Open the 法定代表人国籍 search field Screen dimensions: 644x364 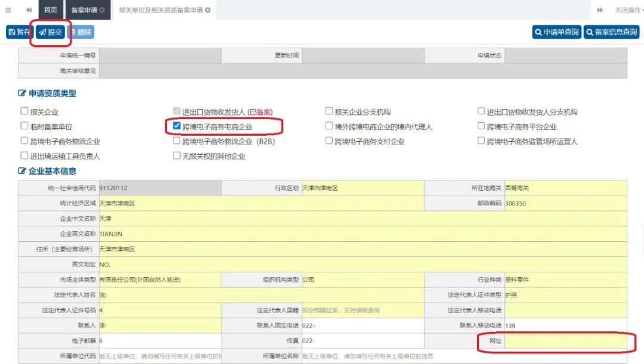363,310
